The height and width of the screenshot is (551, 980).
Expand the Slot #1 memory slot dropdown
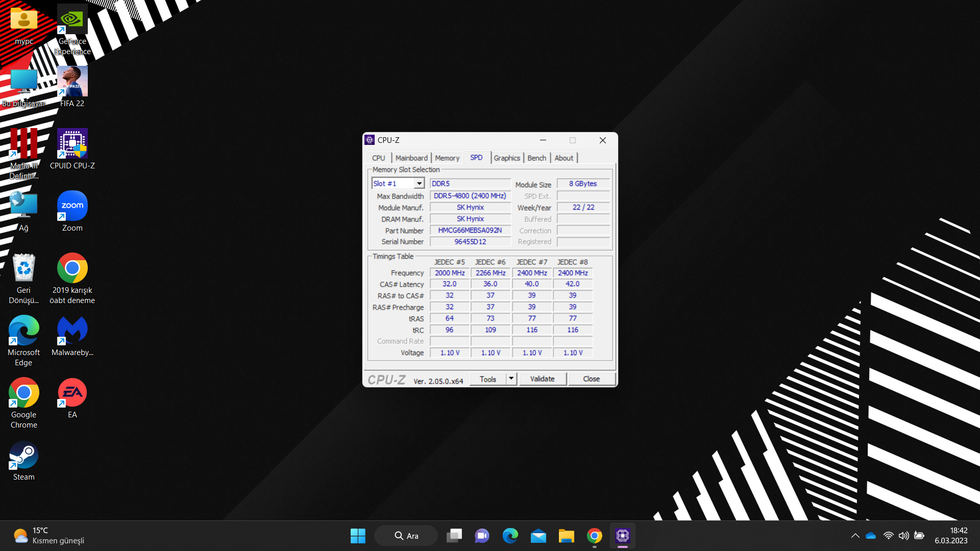coord(419,184)
